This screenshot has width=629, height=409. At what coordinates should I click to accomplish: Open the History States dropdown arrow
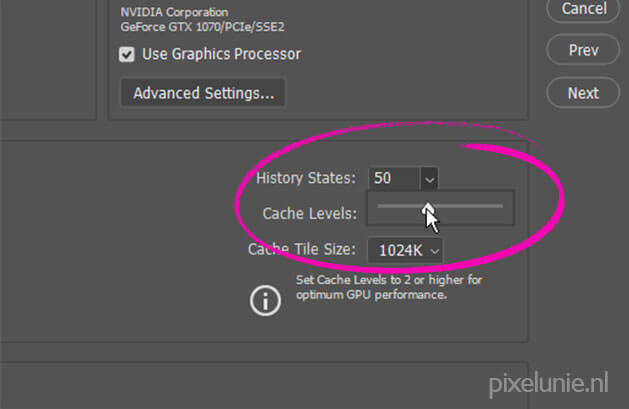(429, 178)
